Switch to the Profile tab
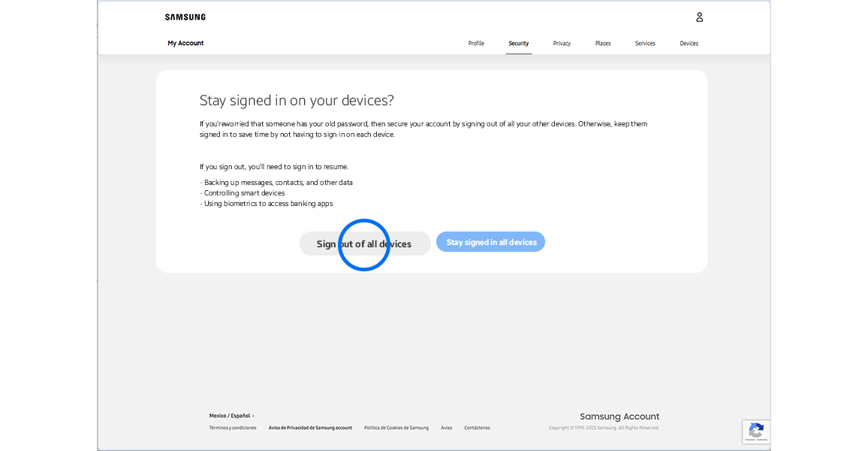868x451 pixels. coord(476,43)
